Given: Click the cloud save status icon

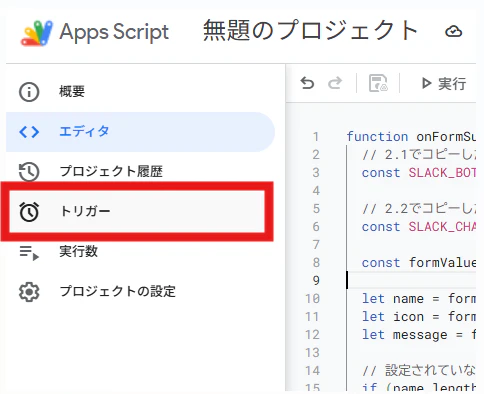Looking at the screenshot, I should tap(454, 31).
